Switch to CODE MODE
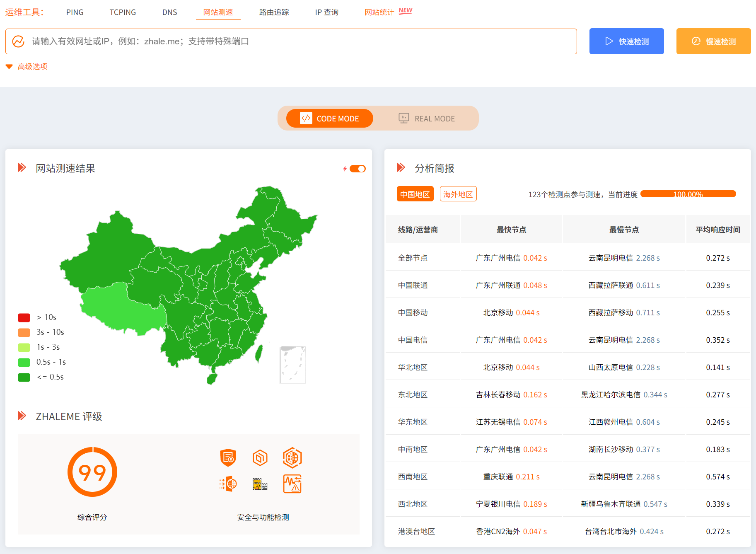Image resolution: width=756 pixels, height=554 pixels. [x=330, y=119]
